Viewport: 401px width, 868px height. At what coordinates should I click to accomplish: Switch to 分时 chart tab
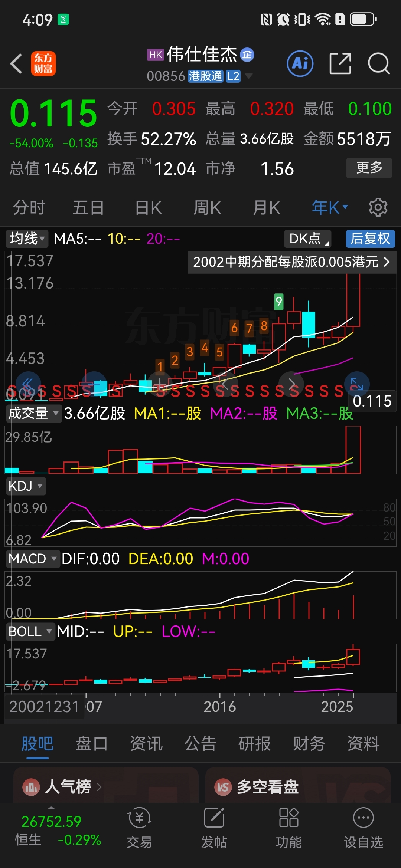tap(29, 207)
